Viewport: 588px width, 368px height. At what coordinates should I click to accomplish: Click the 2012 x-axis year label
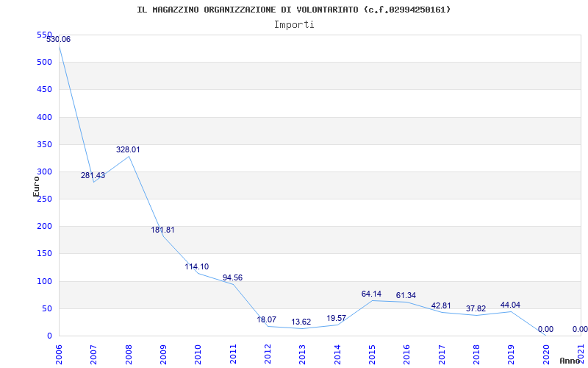click(268, 354)
